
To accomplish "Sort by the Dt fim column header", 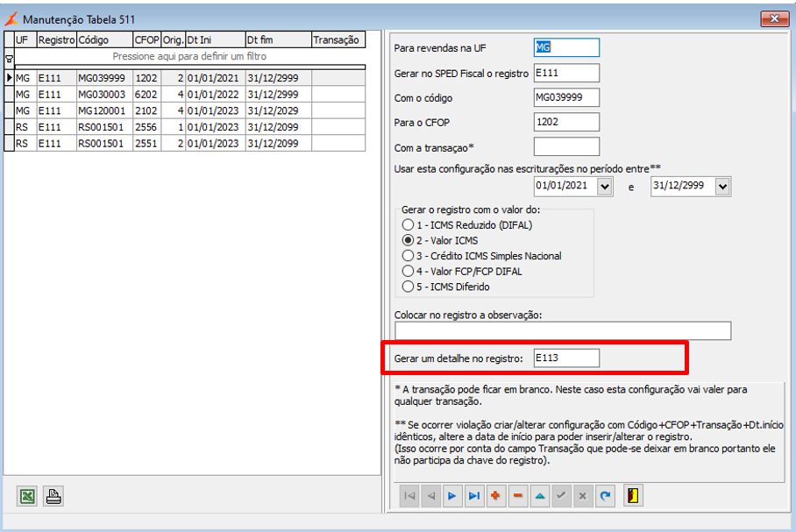I will 278,39.
